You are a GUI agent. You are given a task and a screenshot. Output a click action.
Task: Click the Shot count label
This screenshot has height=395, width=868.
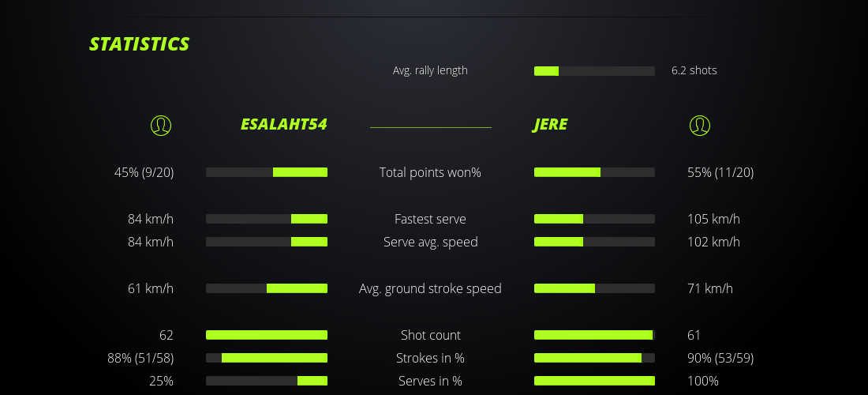click(x=430, y=335)
